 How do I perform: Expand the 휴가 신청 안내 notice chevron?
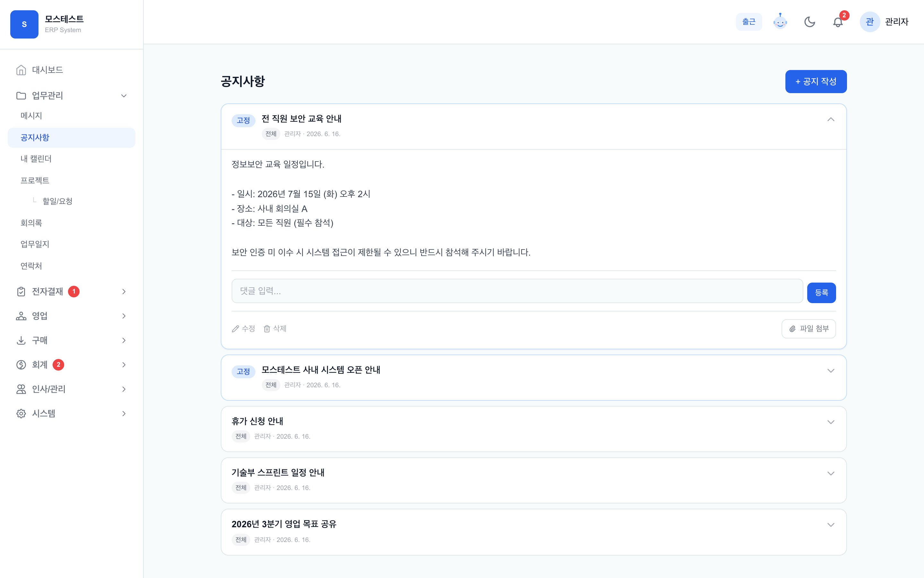pyautogui.click(x=830, y=422)
